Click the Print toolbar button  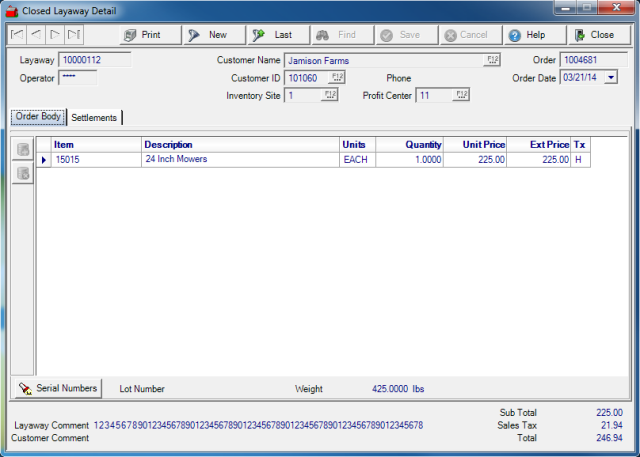[148, 35]
